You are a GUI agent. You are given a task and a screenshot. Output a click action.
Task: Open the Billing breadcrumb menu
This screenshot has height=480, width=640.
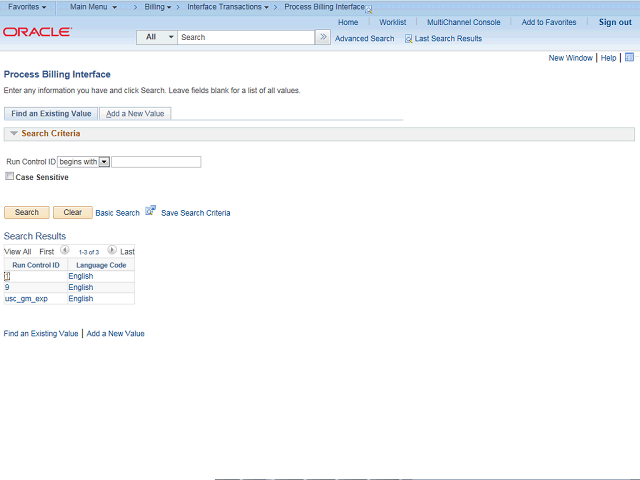pyautogui.click(x=158, y=7)
